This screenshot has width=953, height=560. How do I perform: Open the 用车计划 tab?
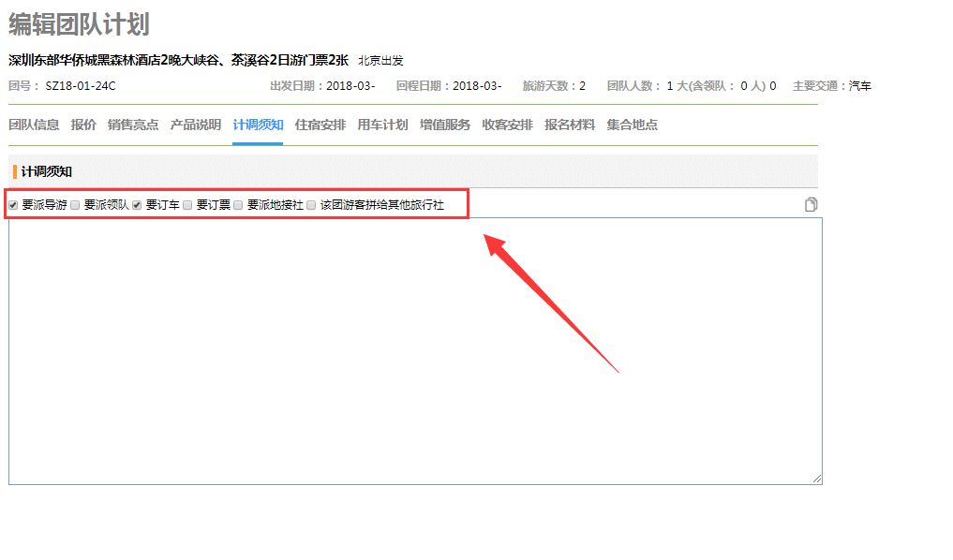pos(382,125)
